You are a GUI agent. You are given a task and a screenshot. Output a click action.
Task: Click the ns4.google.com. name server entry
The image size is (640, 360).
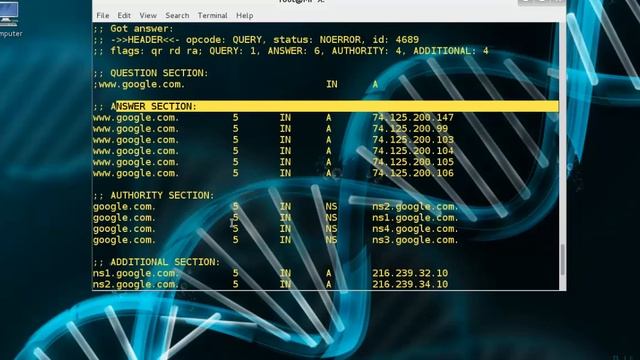pyautogui.click(x=415, y=229)
